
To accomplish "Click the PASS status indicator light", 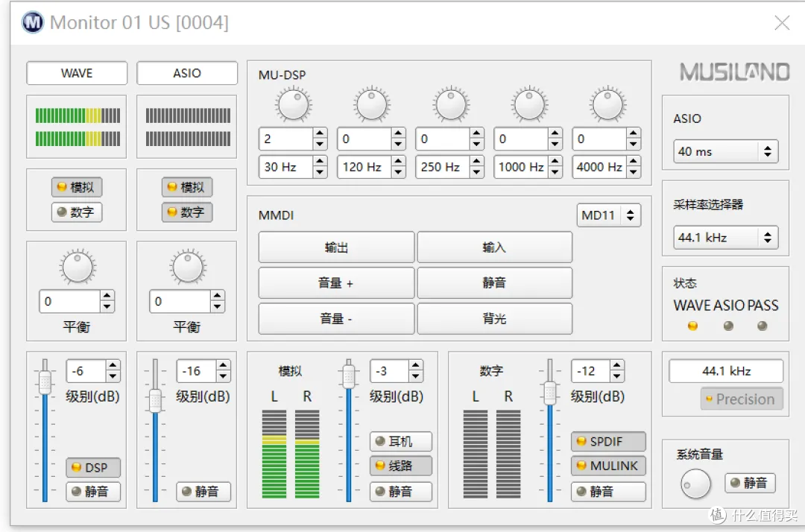I will click(763, 326).
